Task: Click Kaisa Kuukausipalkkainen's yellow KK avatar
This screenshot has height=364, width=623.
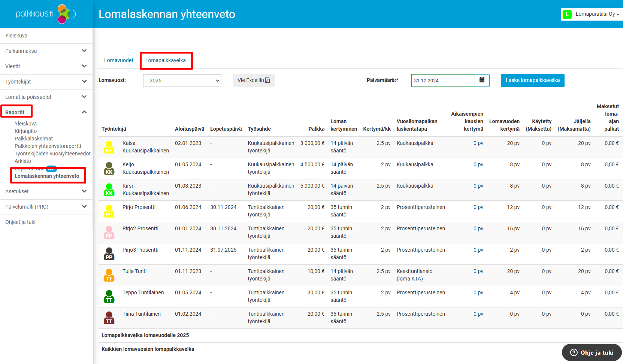Action: (109, 147)
